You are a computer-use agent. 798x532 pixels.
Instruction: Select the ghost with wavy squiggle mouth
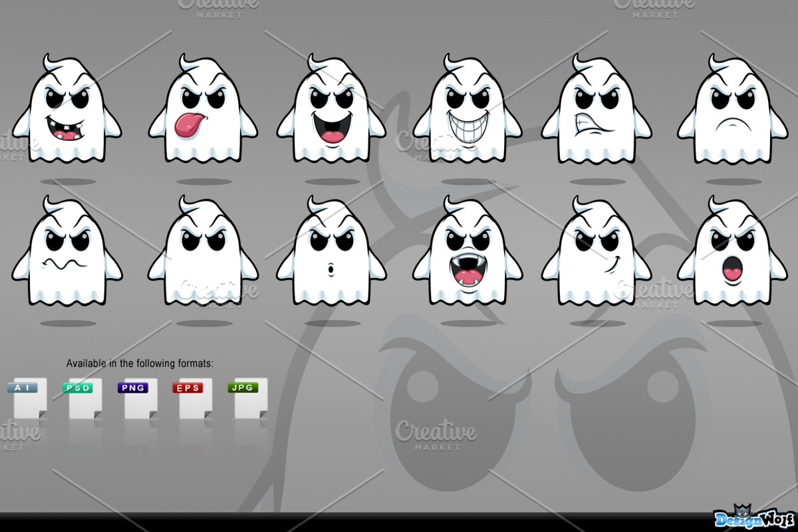point(67,251)
